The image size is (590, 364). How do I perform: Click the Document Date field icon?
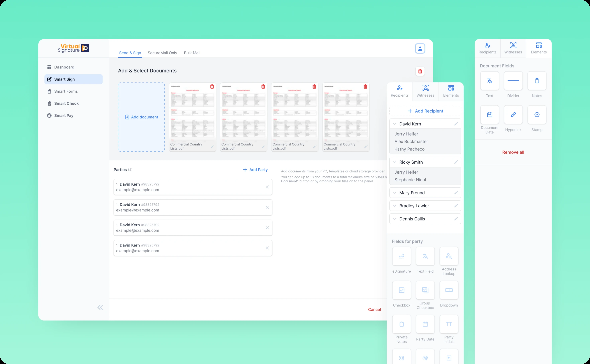click(489, 115)
